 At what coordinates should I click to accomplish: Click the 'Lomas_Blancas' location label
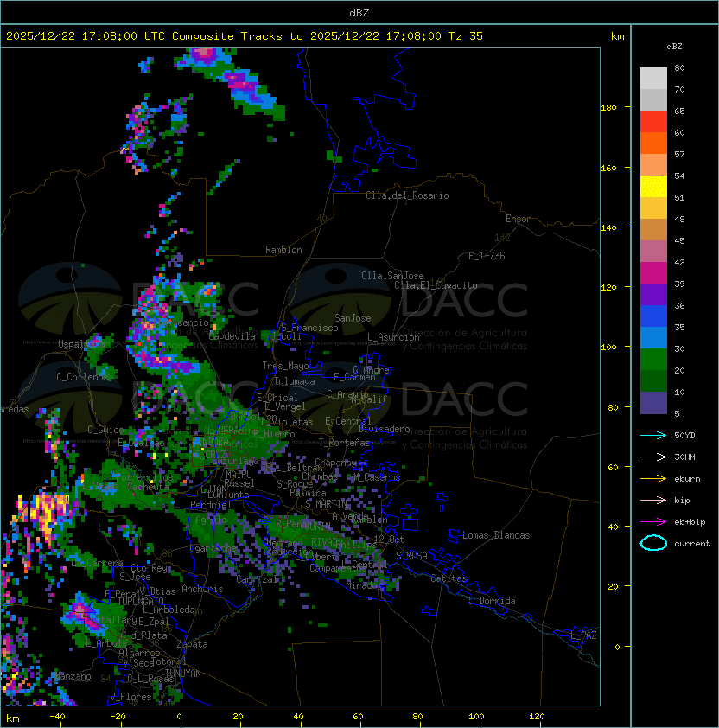pyautogui.click(x=496, y=535)
